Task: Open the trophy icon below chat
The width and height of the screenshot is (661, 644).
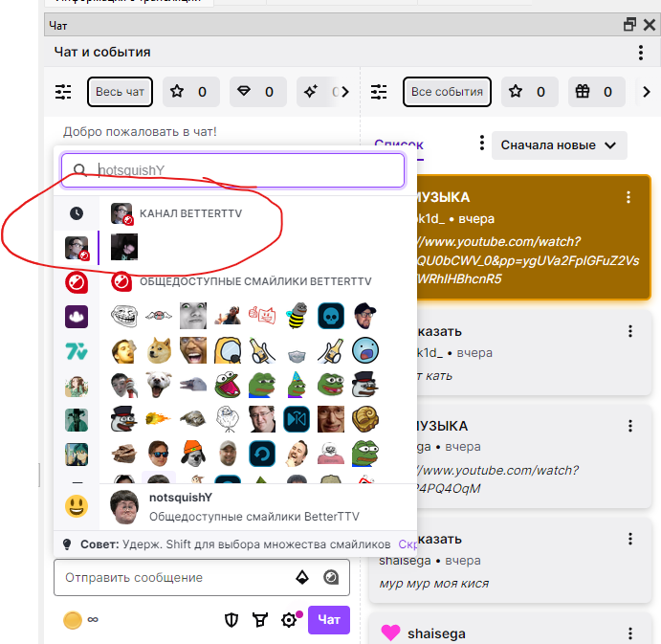Action: [260, 620]
